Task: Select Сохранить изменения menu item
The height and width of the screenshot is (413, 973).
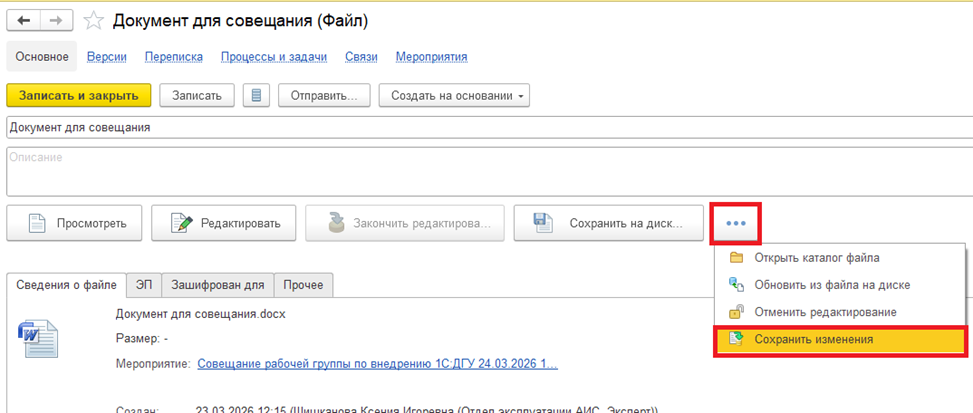Action: [813, 340]
